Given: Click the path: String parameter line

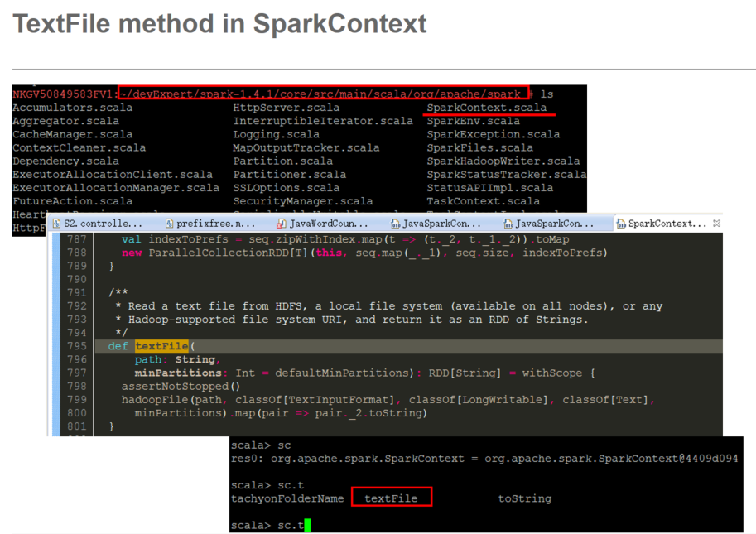Looking at the screenshot, I should pyautogui.click(x=177, y=359).
